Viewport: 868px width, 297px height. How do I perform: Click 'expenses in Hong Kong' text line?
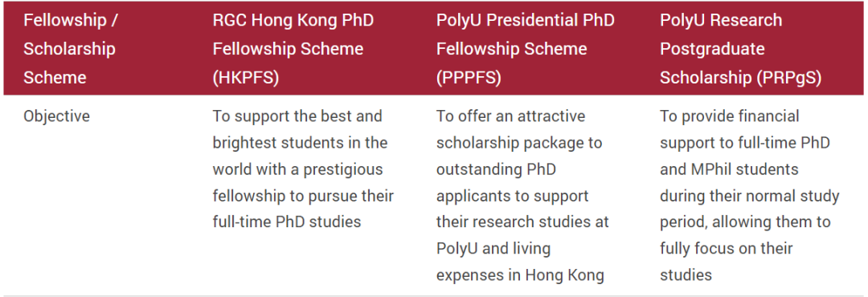[x=520, y=275]
